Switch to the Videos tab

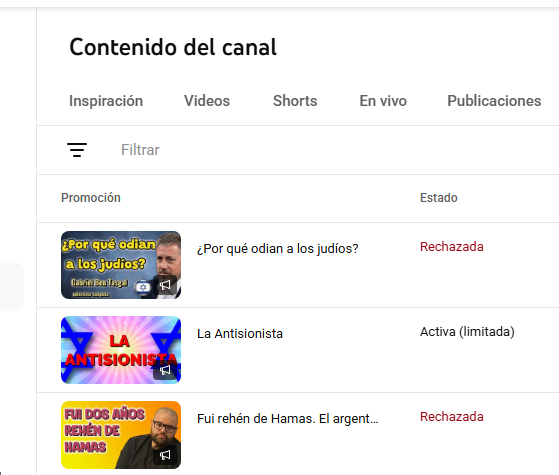coord(207,101)
